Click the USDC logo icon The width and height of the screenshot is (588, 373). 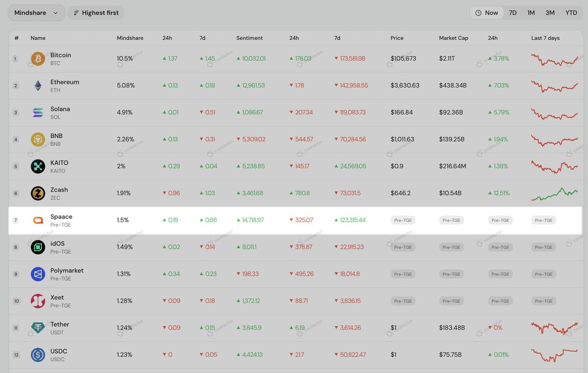[x=38, y=355]
